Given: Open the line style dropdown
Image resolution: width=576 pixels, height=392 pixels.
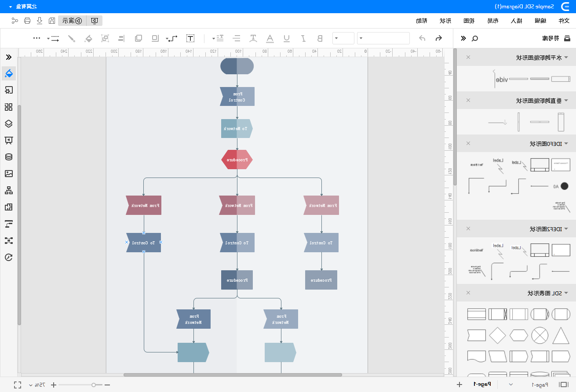Looking at the screenshot, I should (x=54, y=38).
